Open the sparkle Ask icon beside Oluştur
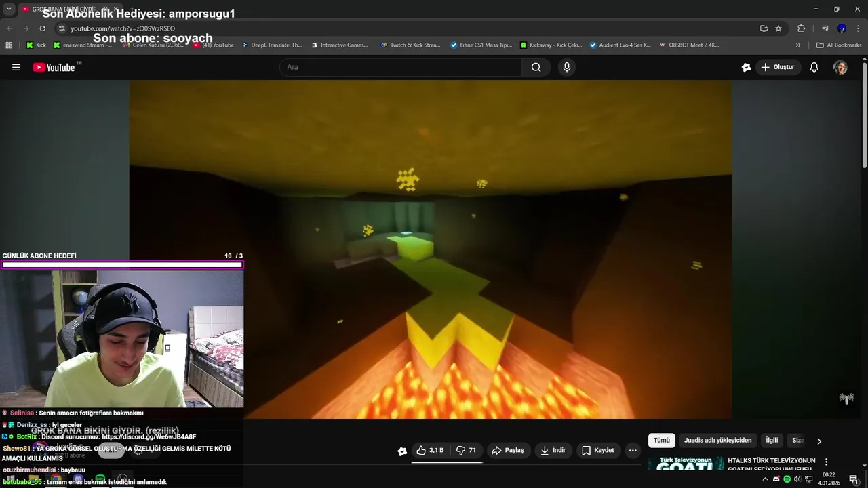868x488 pixels. (x=747, y=67)
